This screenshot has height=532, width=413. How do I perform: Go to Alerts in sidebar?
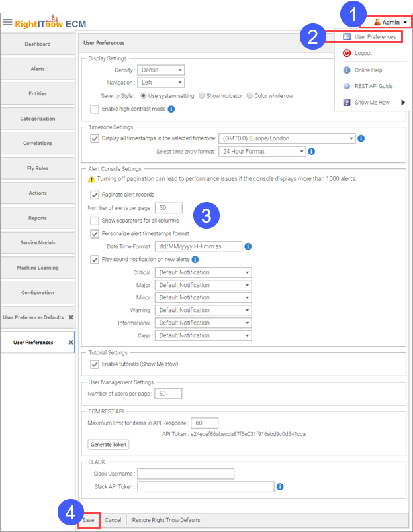(x=38, y=68)
